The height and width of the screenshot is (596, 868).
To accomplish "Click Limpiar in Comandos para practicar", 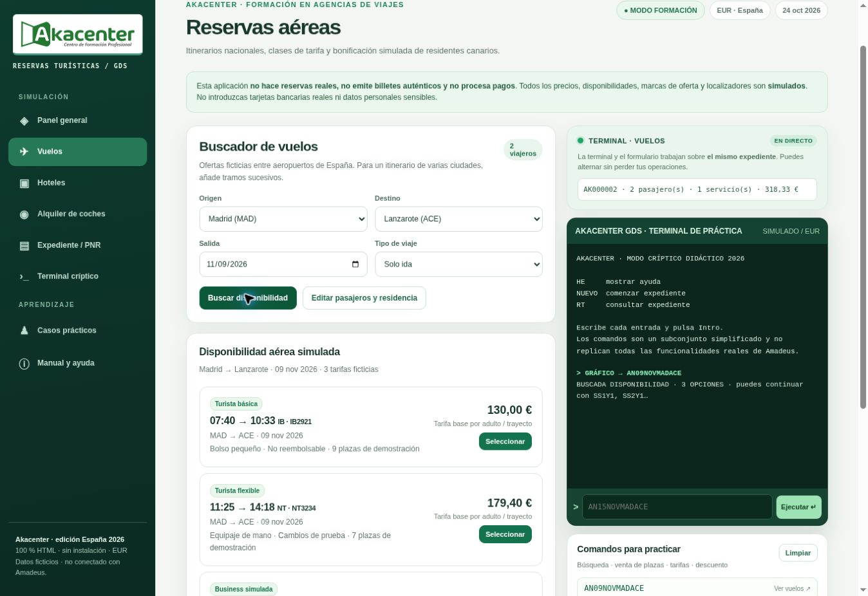I will click(x=798, y=553).
